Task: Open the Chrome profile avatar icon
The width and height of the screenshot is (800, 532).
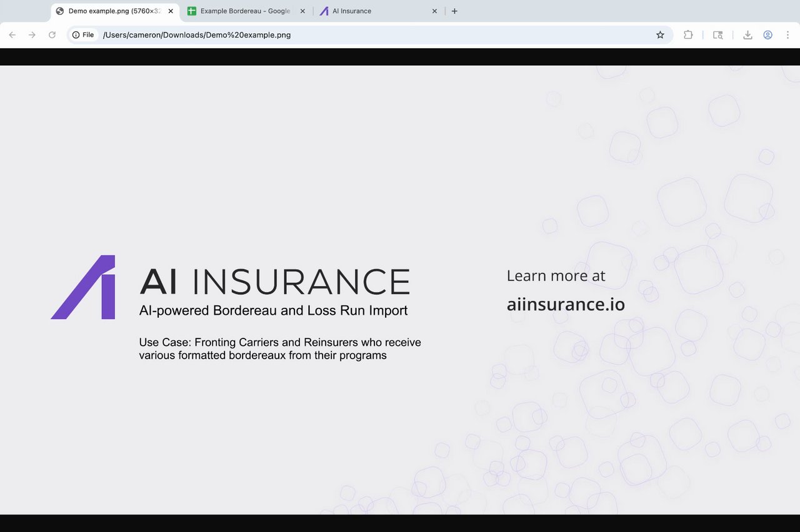Action: pos(767,35)
